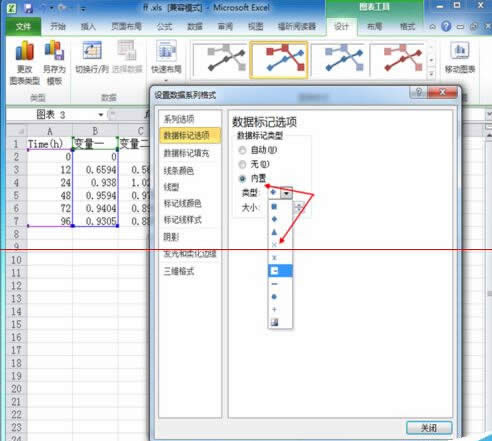Viewport: 492px width, 441px height.
Task: Click the 关闭 button in dialog
Action: [429, 428]
